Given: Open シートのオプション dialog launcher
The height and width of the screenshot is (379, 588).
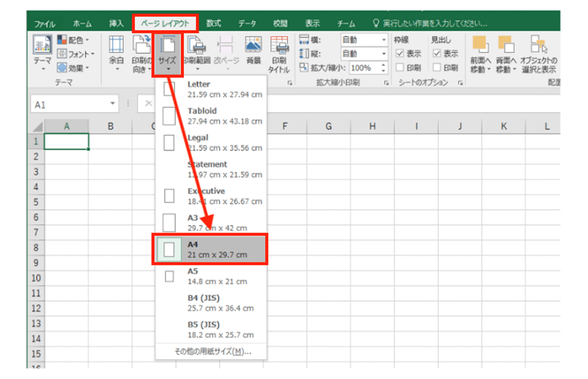Looking at the screenshot, I should [x=460, y=83].
